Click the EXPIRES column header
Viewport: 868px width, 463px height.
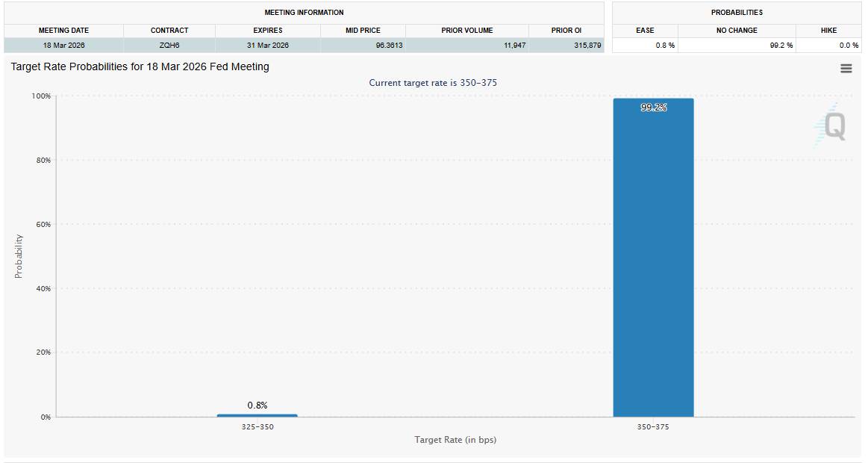pos(268,31)
